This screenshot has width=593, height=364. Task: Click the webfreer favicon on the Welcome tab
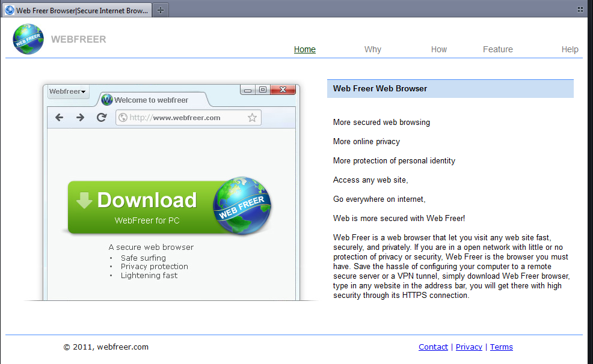point(106,99)
